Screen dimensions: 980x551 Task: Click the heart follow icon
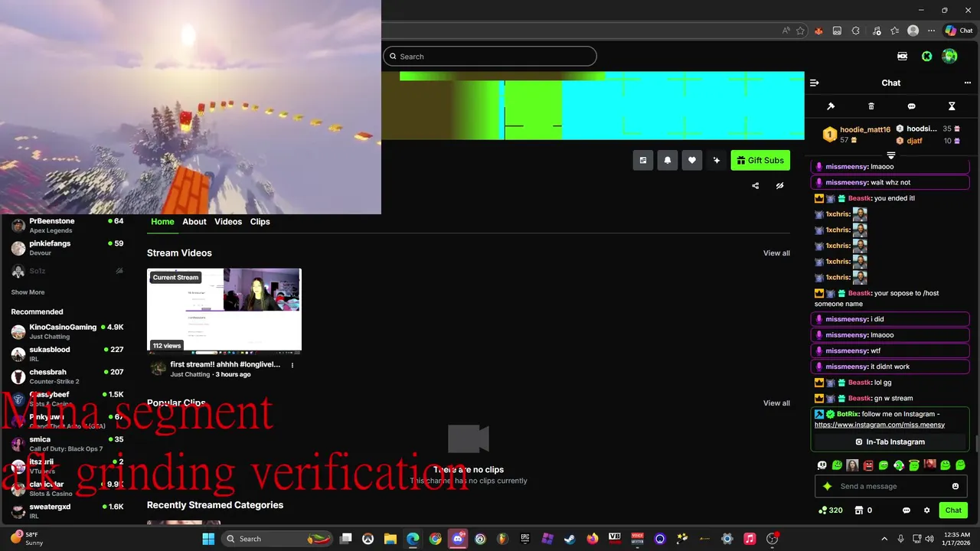(692, 160)
